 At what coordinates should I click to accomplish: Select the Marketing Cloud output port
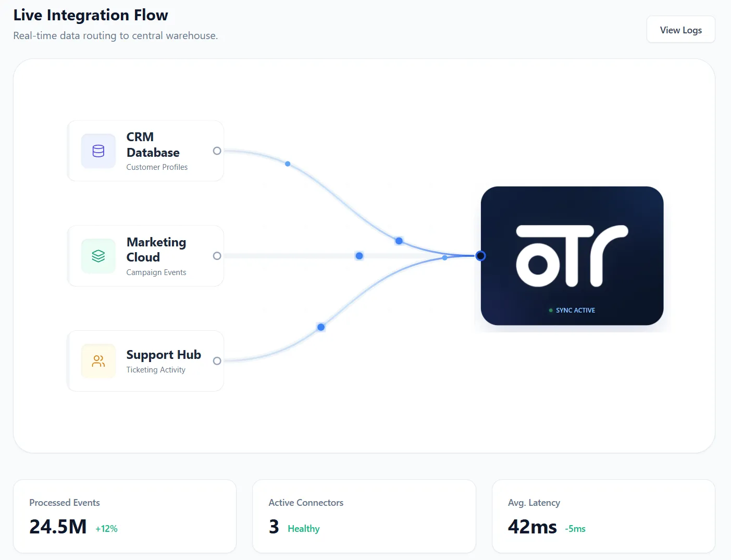[217, 256]
